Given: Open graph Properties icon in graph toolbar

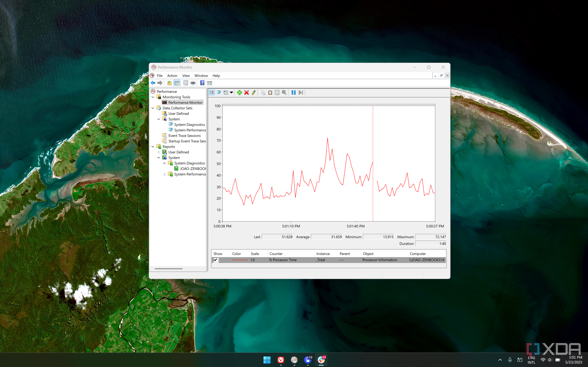Looking at the screenshot, I should coord(277,92).
